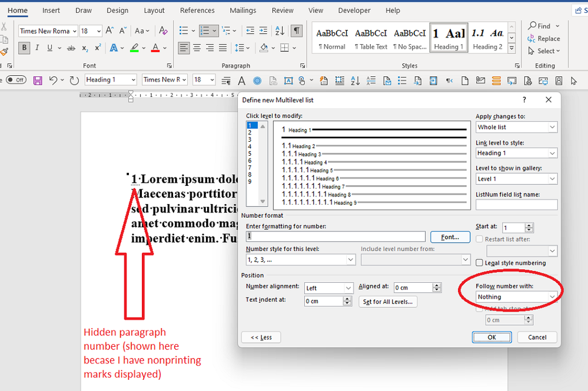Switch to the Draw tab
The width and height of the screenshot is (588, 391).
[x=83, y=11]
